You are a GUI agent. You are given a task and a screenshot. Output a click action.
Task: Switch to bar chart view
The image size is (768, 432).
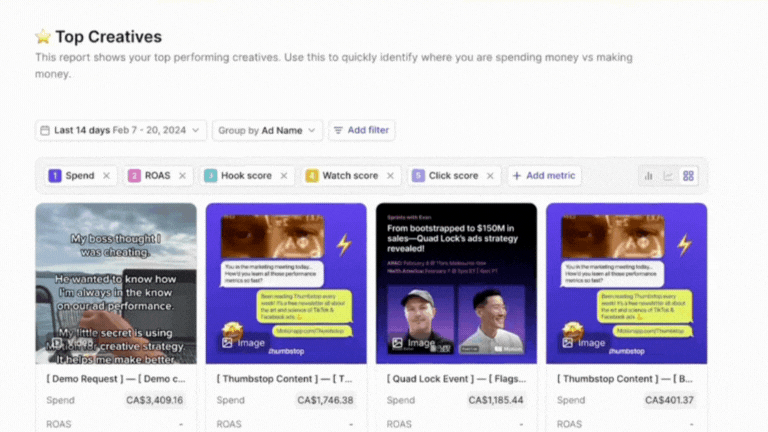click(x=648, y=176)
